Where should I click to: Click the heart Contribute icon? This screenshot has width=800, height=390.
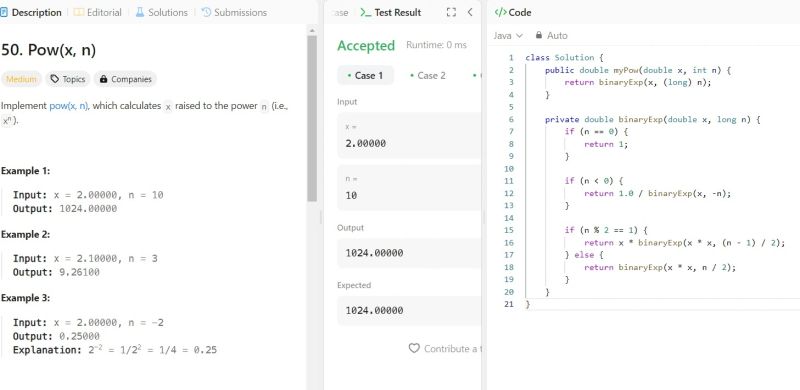pos(414,348)
